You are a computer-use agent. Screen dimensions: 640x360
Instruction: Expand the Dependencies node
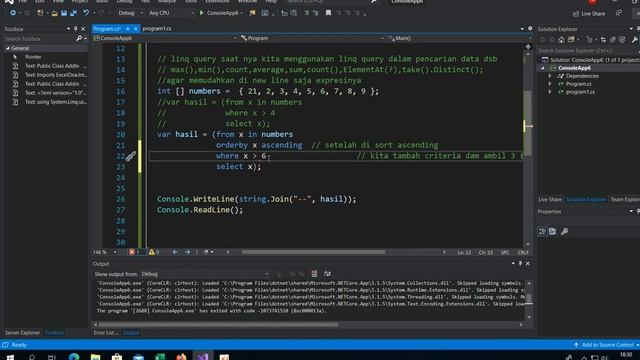pos(550,76)
